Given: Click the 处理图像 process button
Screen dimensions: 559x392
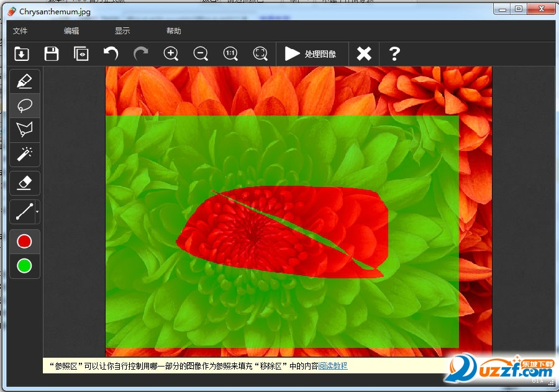Looking at the screenshot, I should pyautogui.click(x=312, y=54).
